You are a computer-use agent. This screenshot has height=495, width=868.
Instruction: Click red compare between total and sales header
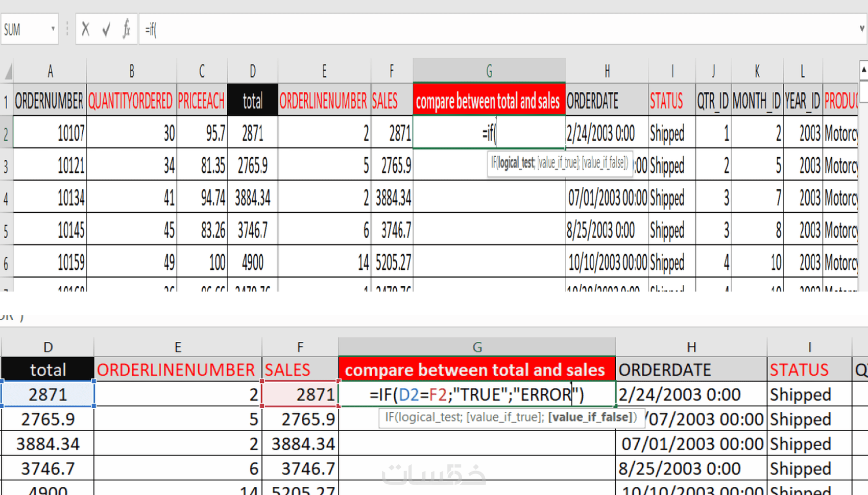point(489,100)
